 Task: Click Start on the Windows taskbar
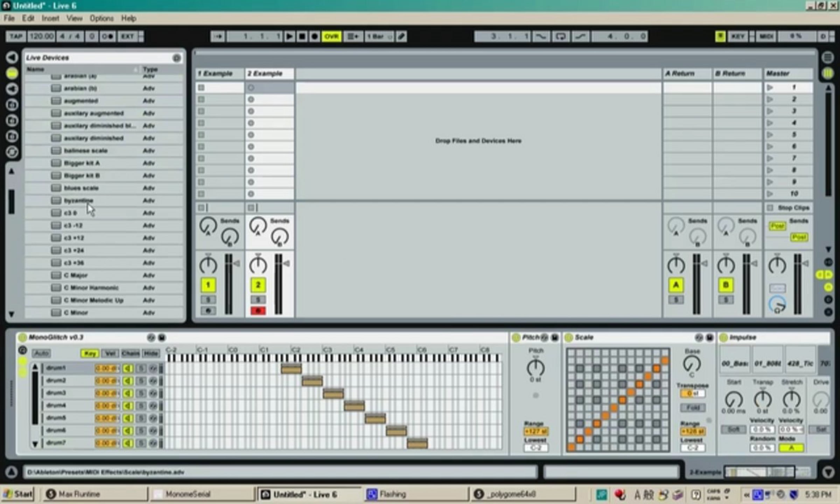pyautogui.click(x=18, y=494)
